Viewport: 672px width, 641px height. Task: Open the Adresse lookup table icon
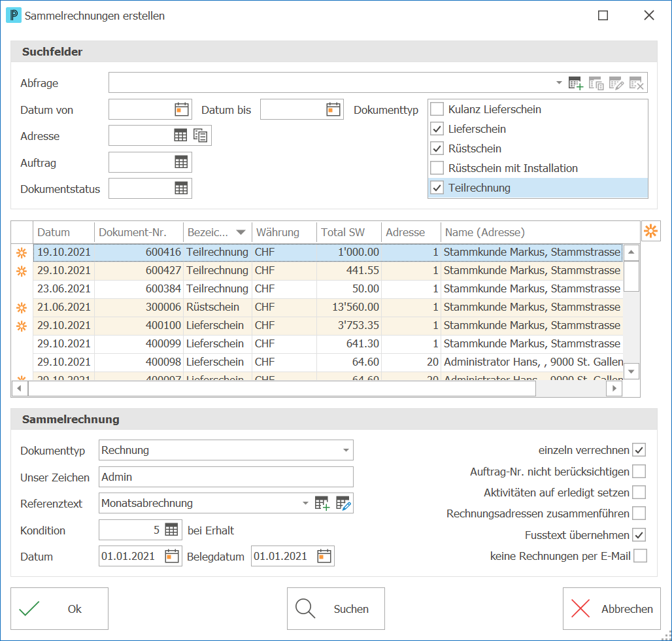pos(180,135)
